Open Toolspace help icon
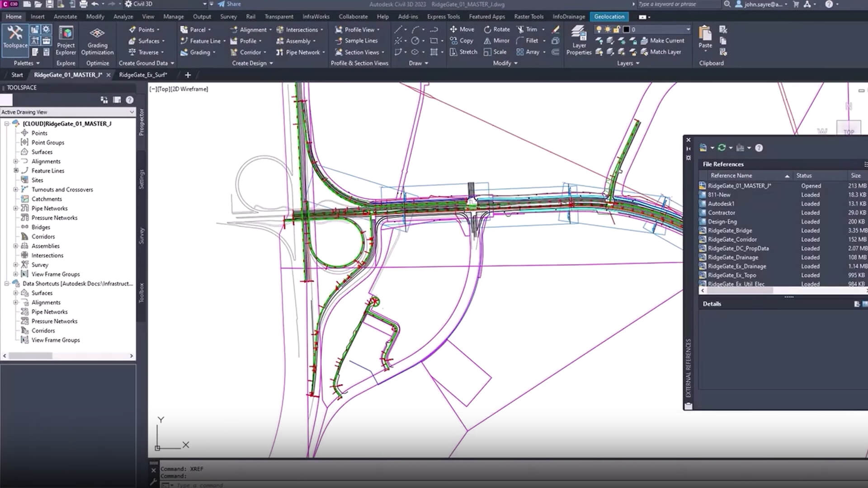This screenshot has height=488, width=868. coord(130,100)
